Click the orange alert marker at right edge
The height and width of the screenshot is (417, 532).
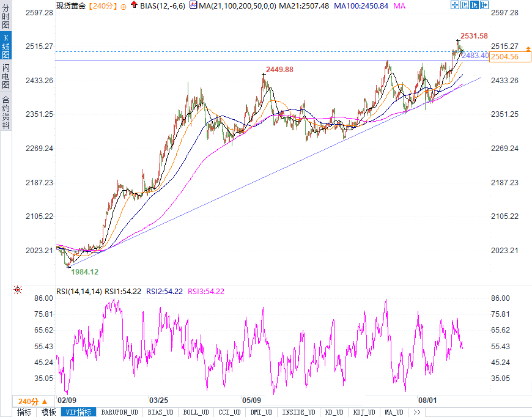[x=528, y=49]
